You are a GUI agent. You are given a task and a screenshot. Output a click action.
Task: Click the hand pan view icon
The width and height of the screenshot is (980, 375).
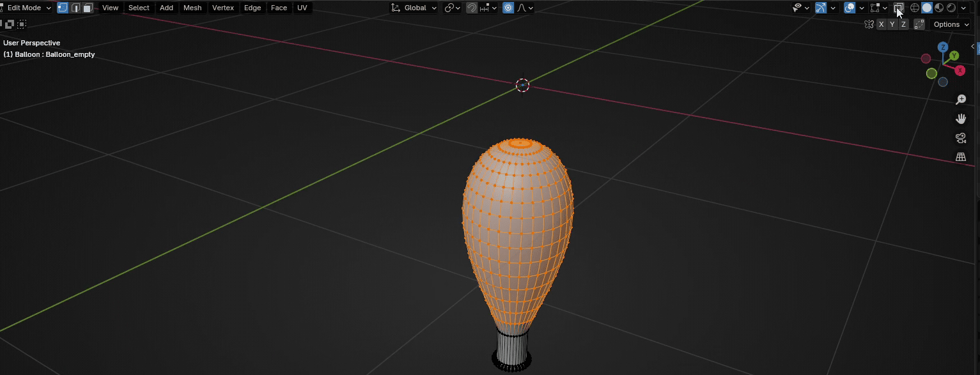pyautogui.click(x=960, y=119)
